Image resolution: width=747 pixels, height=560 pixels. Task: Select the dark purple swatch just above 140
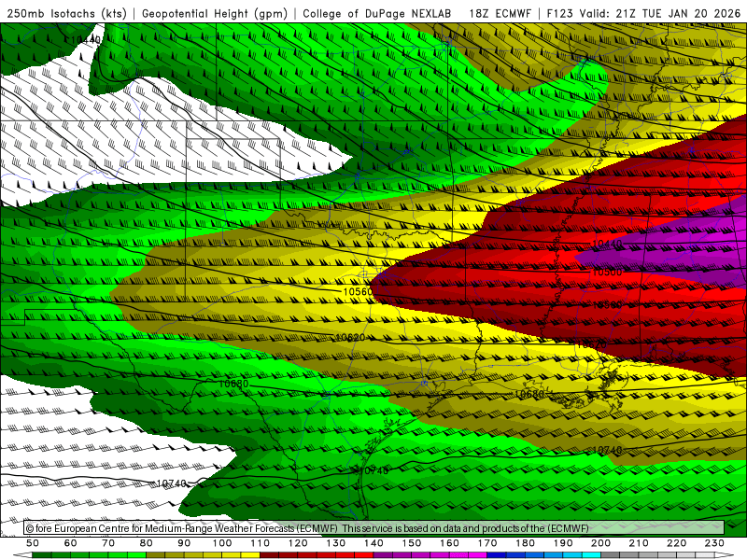click(383, 554)
